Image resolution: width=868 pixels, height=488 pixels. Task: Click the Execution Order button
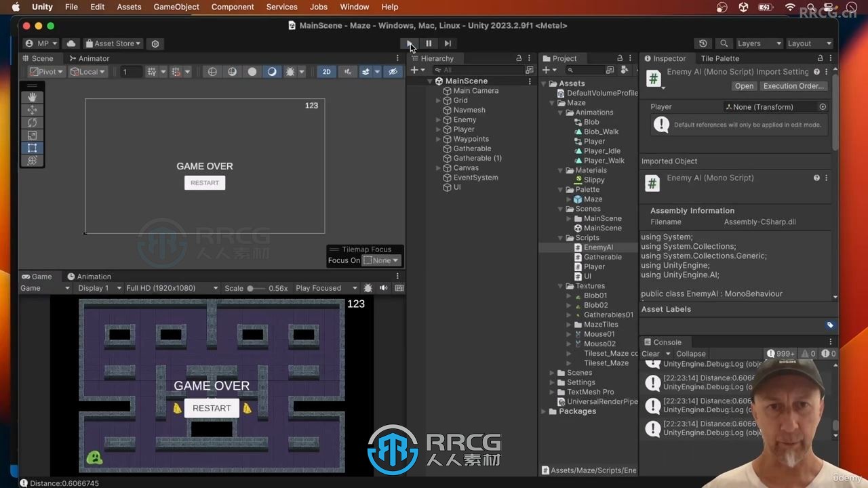(x=793, y=86)
